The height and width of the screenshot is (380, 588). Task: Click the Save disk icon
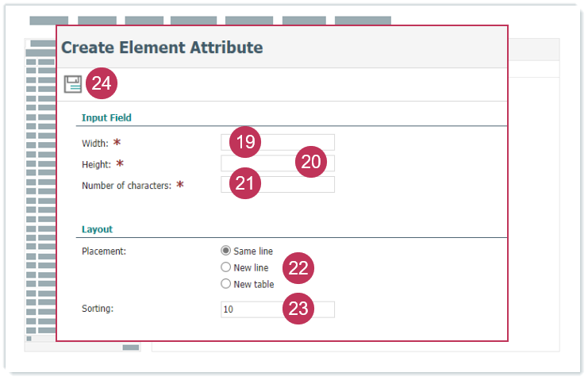[x=73, y=84]
